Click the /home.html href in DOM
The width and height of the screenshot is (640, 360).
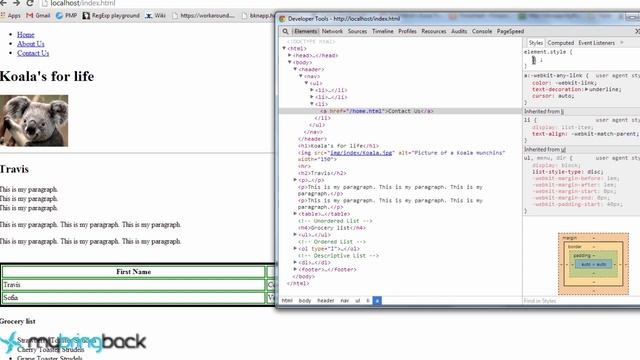(366, 111)
